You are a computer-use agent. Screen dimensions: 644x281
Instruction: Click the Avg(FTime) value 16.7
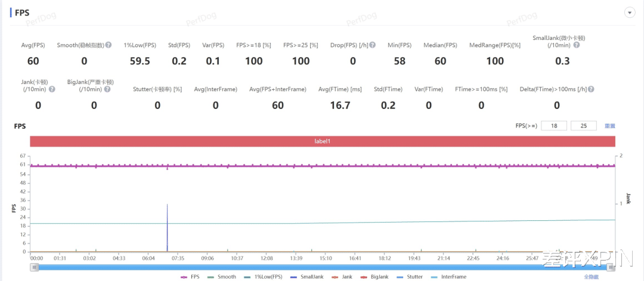click(x=340, y=105)
